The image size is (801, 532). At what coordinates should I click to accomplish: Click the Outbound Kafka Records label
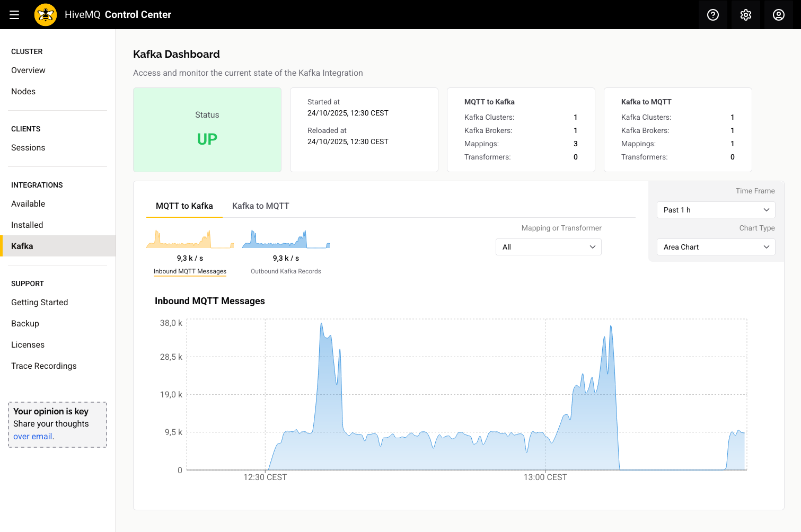click(286, 271)
